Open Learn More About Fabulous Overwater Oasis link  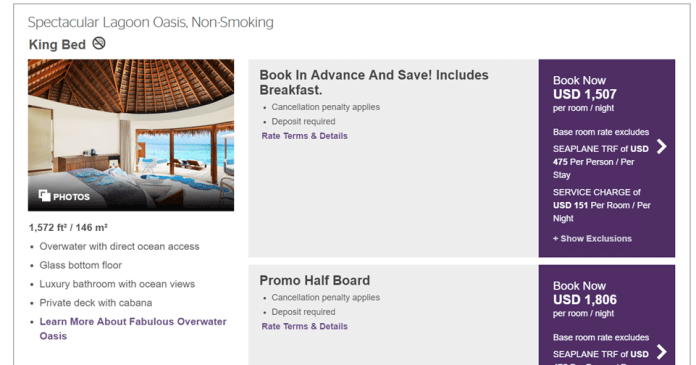[133, 329]
